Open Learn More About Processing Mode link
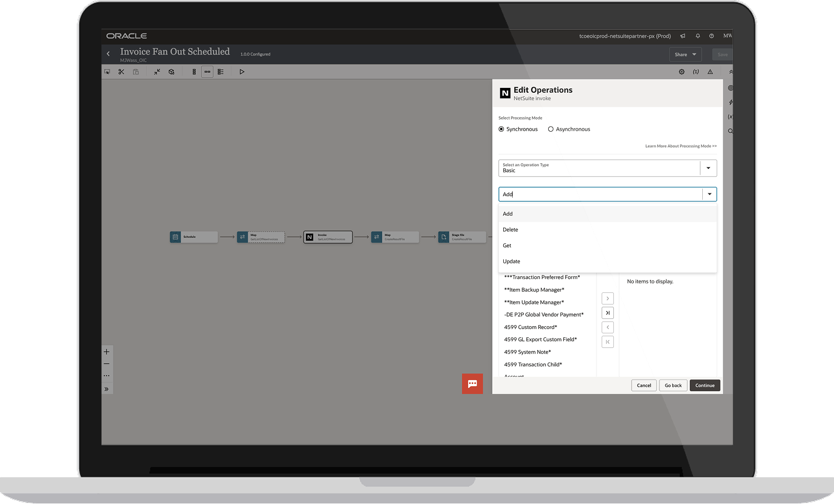 click(681, 146)
